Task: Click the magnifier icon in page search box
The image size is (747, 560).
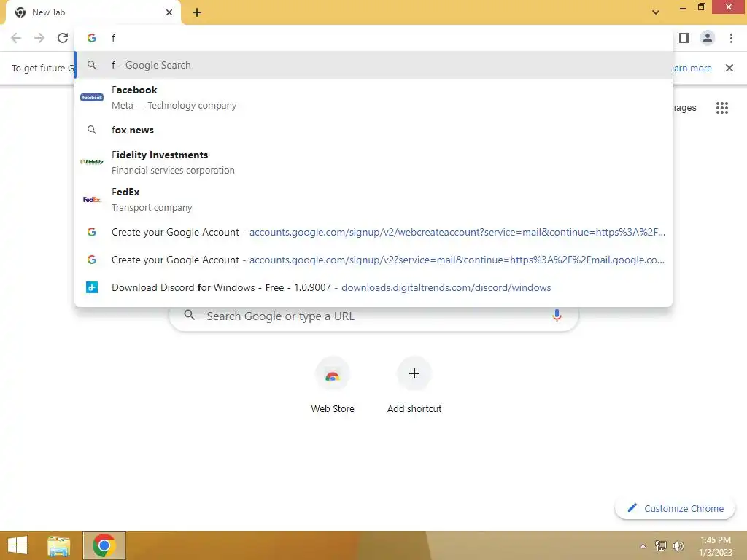Action: point(189,315)
